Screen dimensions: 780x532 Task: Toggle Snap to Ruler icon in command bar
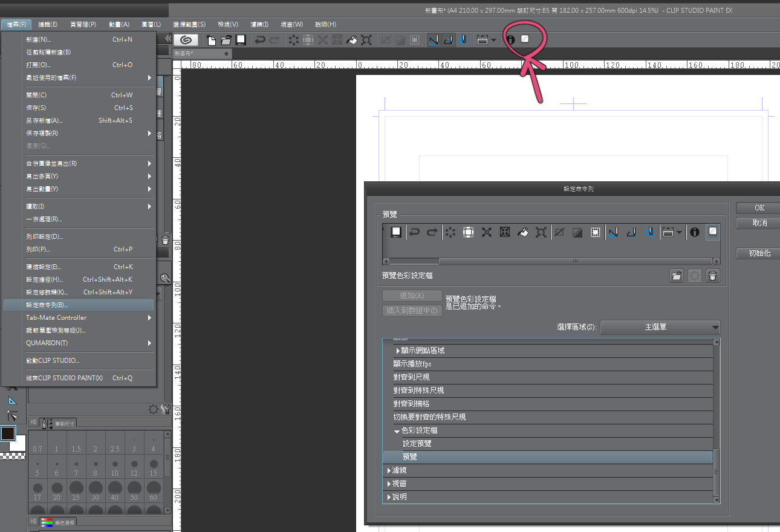pyautogui.click(x=434, y=40)
